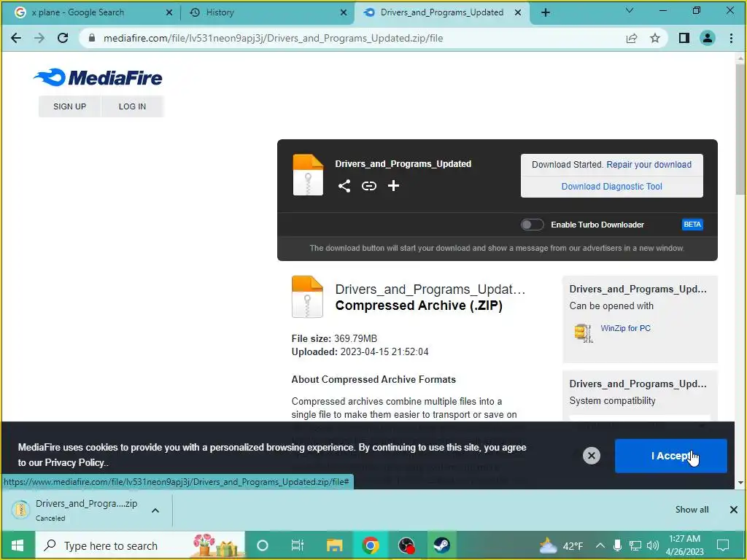
Task: Close the History tab
Action: (344, 12)
